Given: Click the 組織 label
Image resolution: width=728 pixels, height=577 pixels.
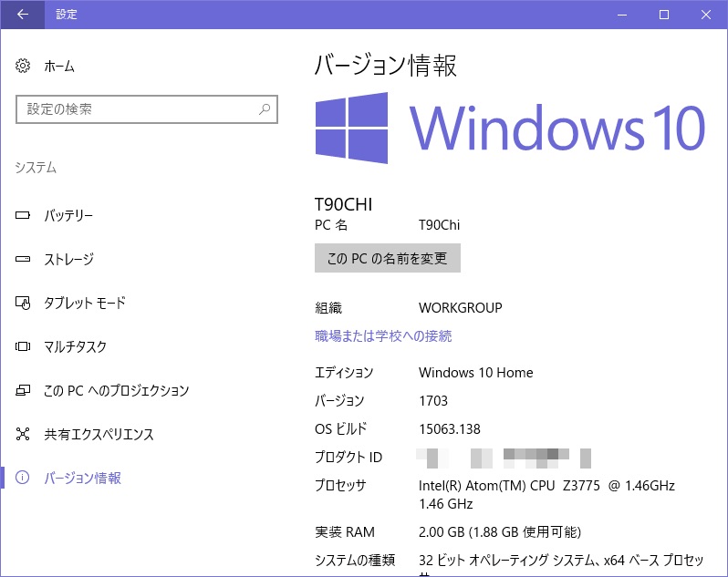Looking at the screenshot, I should (328, 307).
